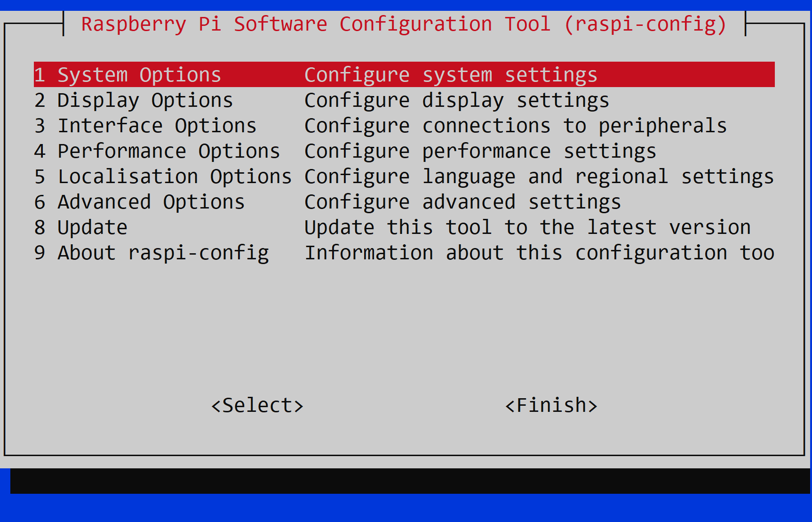
Task: Open the Display Options menu item
Action: (404, 100)
